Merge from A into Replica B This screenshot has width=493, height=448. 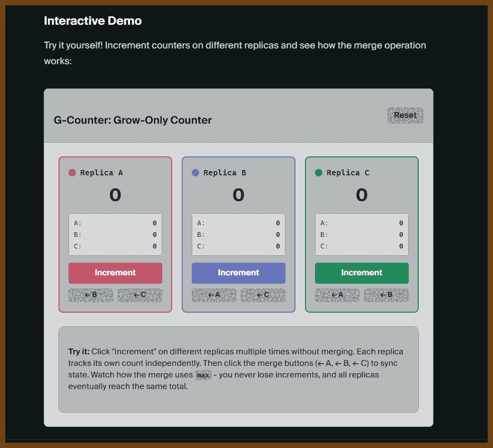214,295
